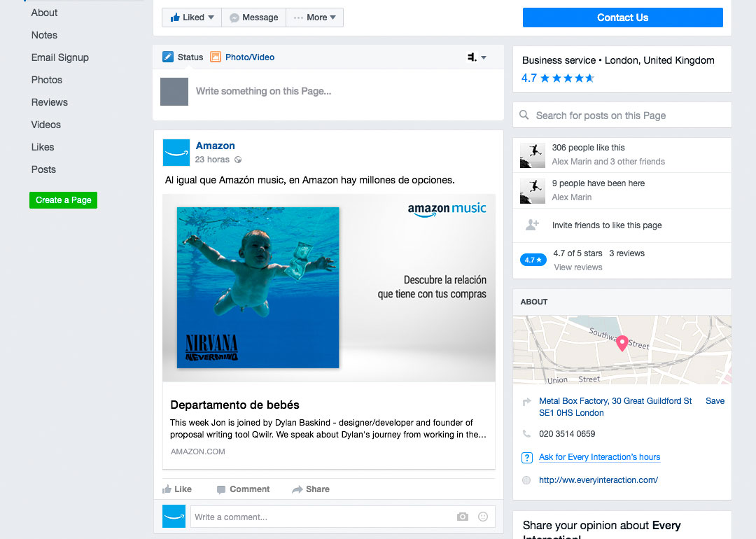Open the 3 reviews link
756x539 pixels.
(x=626, y=253)
